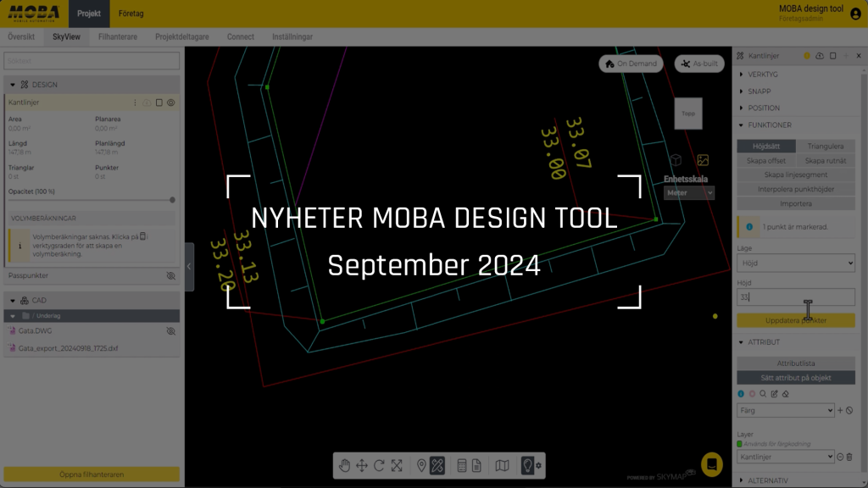
Task: Open the Läge dropdown showing Höjd
Action: [796, 263]
